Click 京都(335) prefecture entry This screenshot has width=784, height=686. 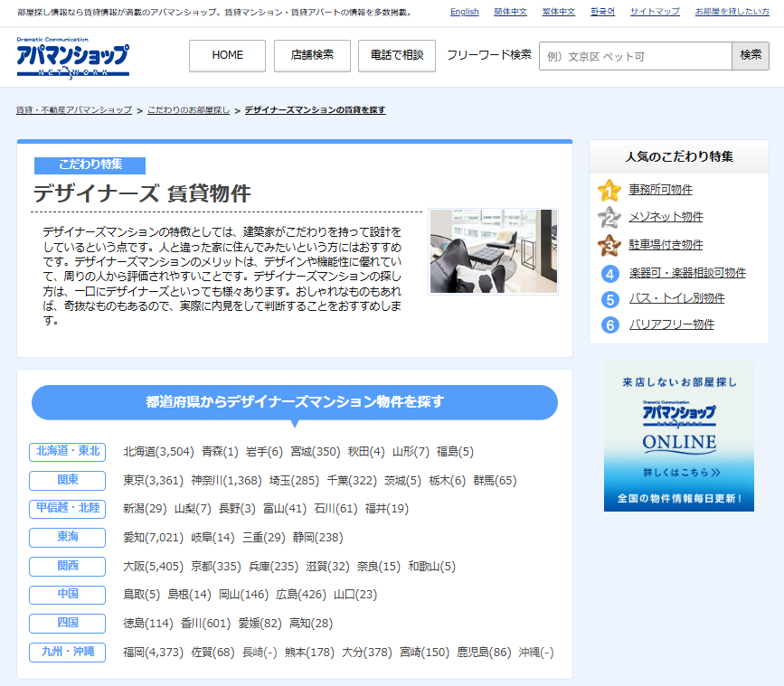pyautogui.click(x=216, y=567)
